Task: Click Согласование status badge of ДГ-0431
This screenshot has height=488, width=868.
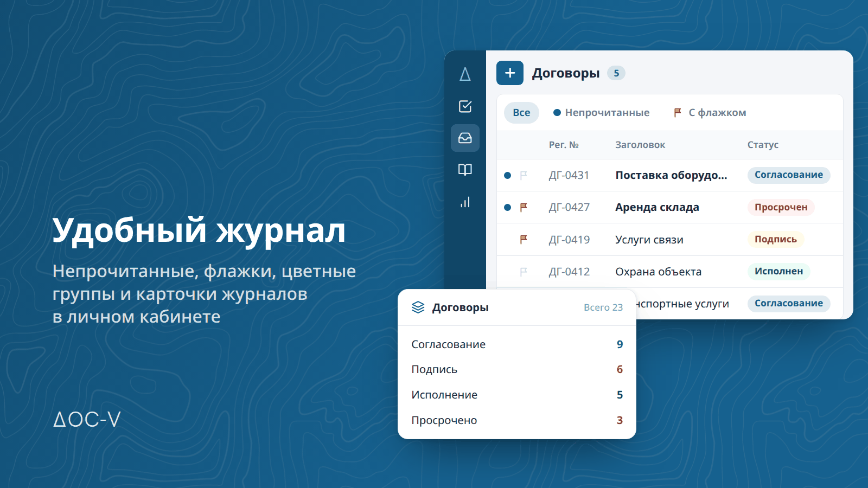Action: coord(789,175)
